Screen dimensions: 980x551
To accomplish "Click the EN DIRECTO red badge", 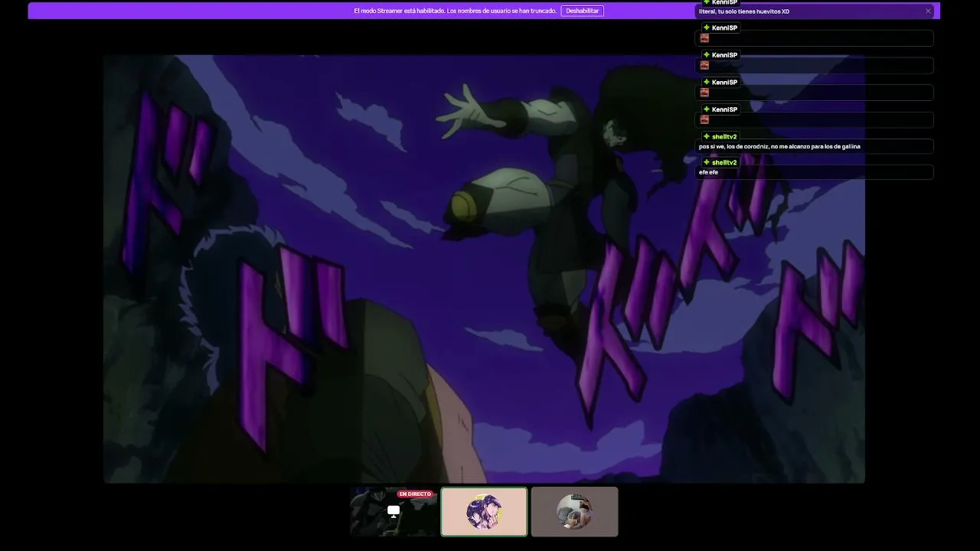I will pos(415,494).
